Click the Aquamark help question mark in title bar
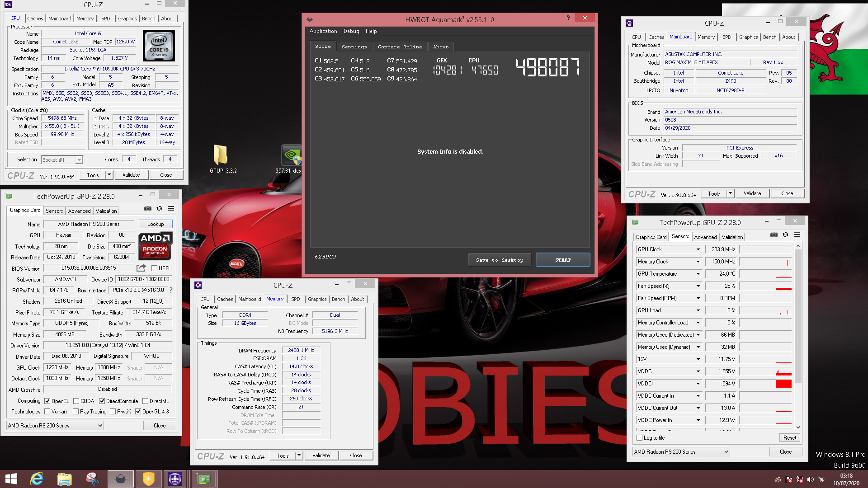 pyautogui.click(x=568, y=18)
